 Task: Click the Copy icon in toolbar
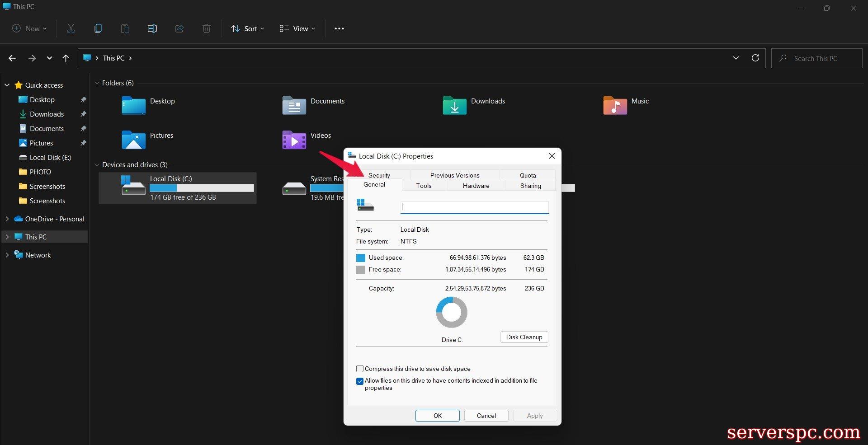click(x=98, y=28)
